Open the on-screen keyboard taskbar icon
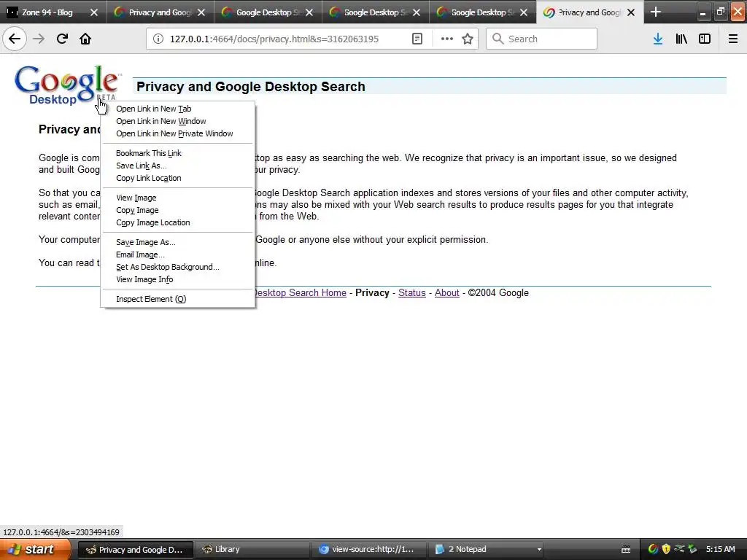This screenshot has height=560, width=747. coord(626,550)
